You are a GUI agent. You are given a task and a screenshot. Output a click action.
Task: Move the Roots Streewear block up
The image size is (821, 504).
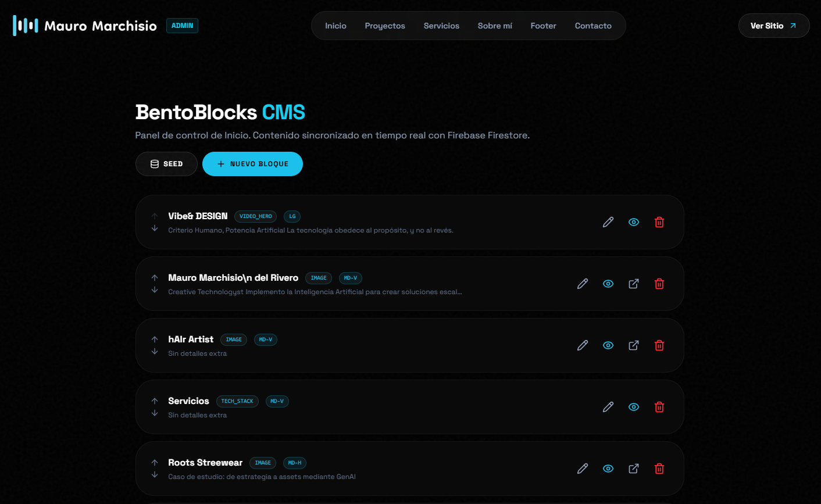[155, 463]
